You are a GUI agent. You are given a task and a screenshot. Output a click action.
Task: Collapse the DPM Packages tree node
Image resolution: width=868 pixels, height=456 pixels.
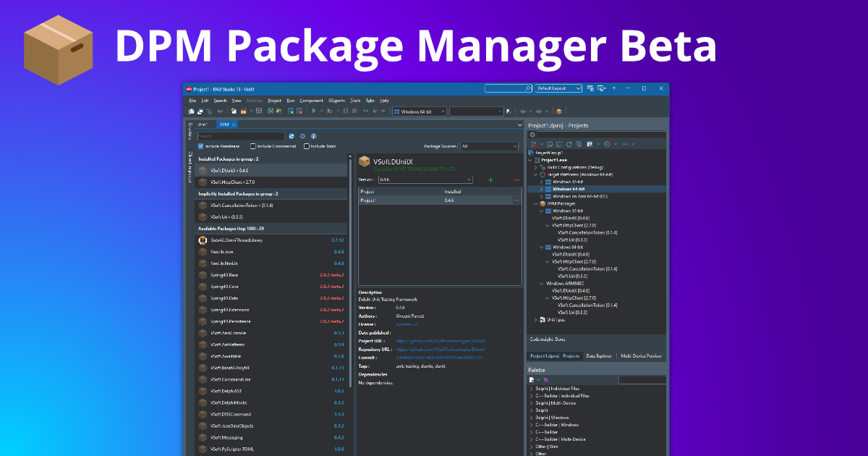coord(535,203)
